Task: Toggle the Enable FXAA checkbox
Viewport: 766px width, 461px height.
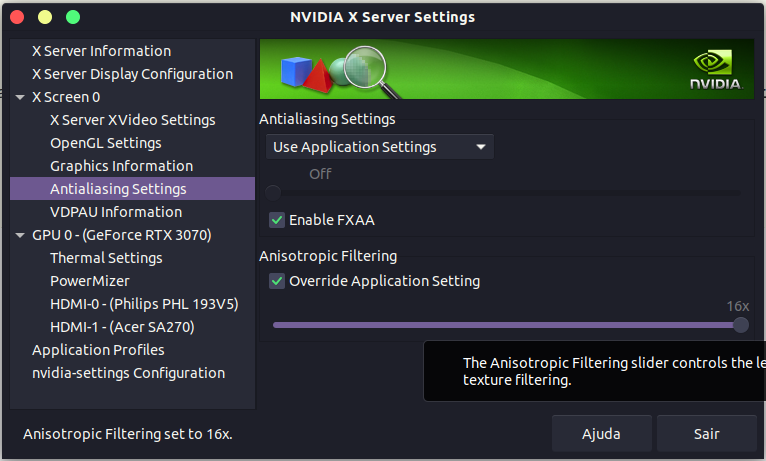Action: click(x=277, y=220)
